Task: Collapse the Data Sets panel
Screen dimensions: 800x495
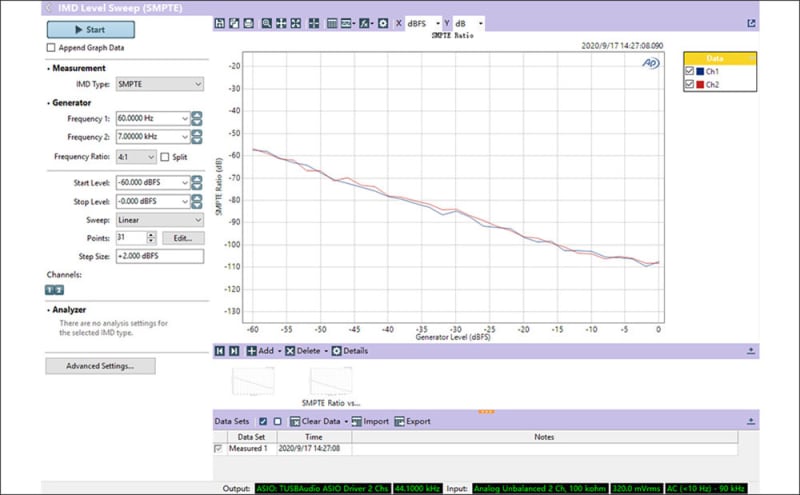Action: [751, 422]
